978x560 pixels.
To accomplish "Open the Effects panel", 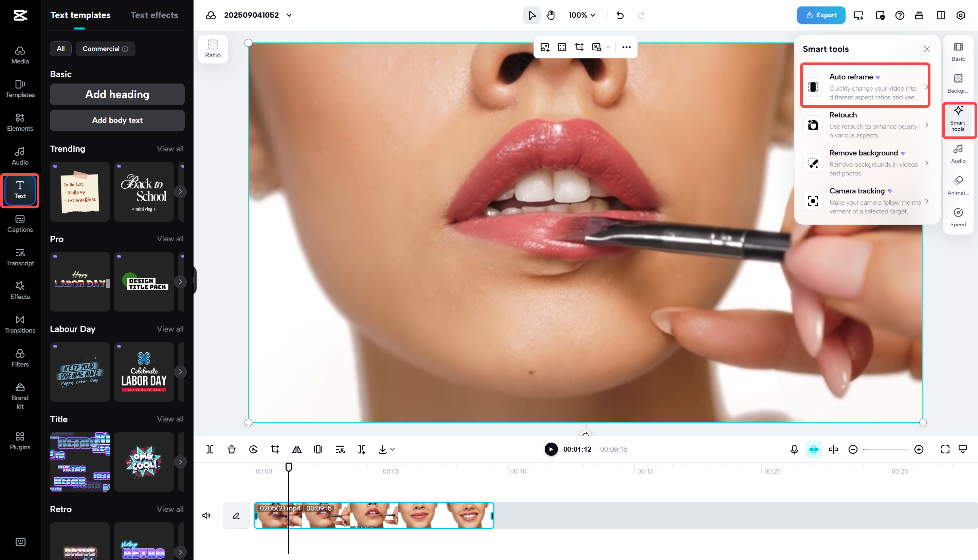I will point(20,291).
